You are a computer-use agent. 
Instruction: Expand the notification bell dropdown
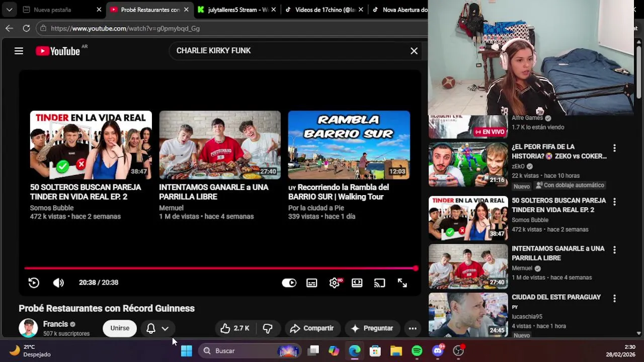[165, 328]
